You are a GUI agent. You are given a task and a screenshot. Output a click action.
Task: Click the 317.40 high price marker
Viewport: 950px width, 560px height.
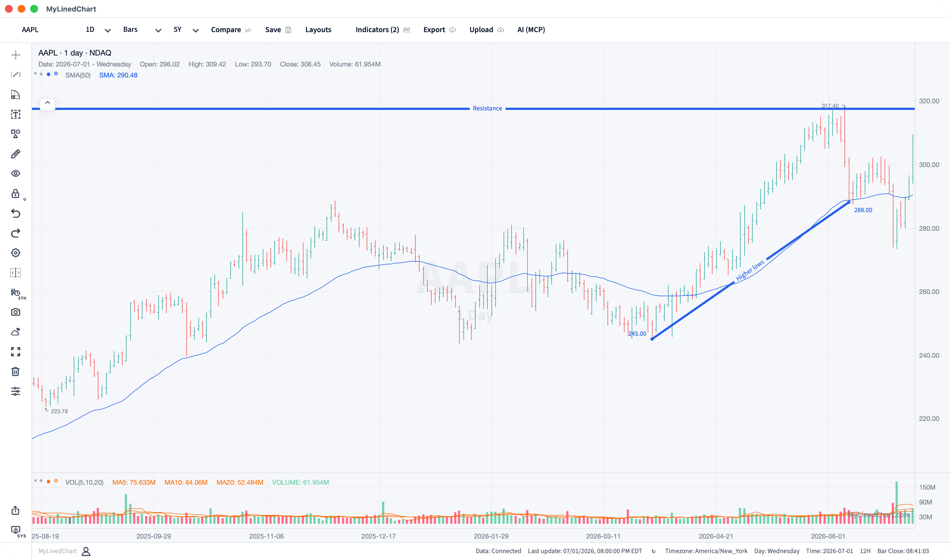pyautogui.click(x=830, y=106)
